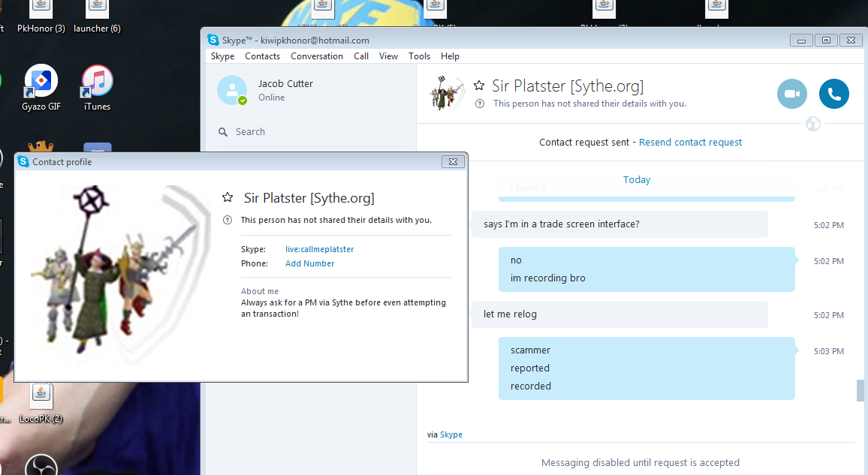Click the globe icon below the call buttons
Image resolution: width=868 pixels, height=475 pixels.
812,124
